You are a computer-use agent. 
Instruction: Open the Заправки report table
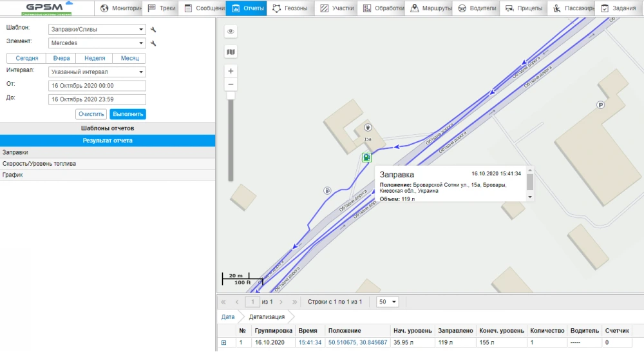(x=107, y=152)
